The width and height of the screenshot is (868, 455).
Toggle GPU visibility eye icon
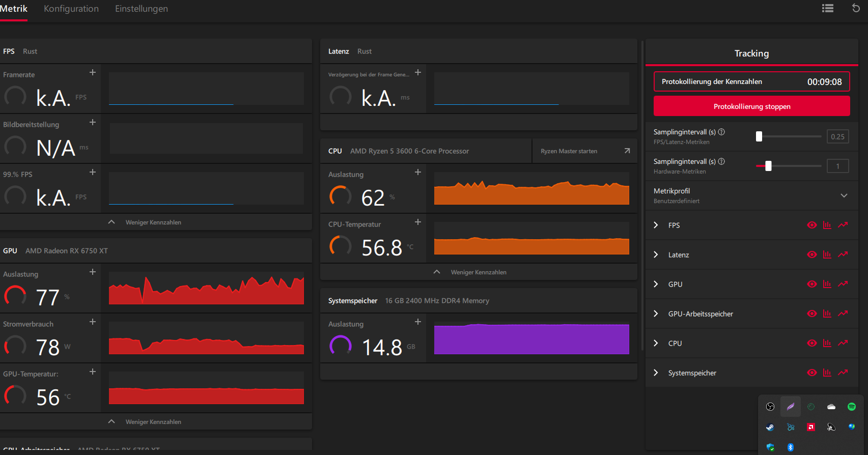click(812, 284)
